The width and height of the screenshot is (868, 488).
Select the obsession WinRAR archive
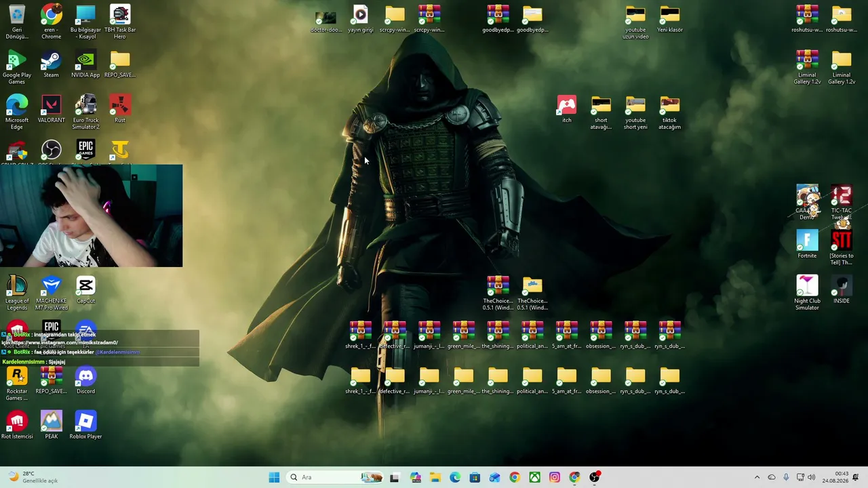(601, 335)
